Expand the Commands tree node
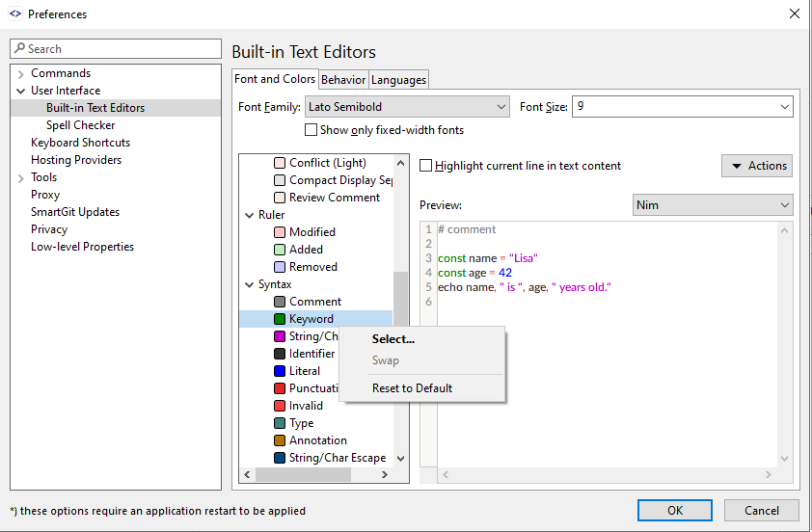 tap(21, 74)
